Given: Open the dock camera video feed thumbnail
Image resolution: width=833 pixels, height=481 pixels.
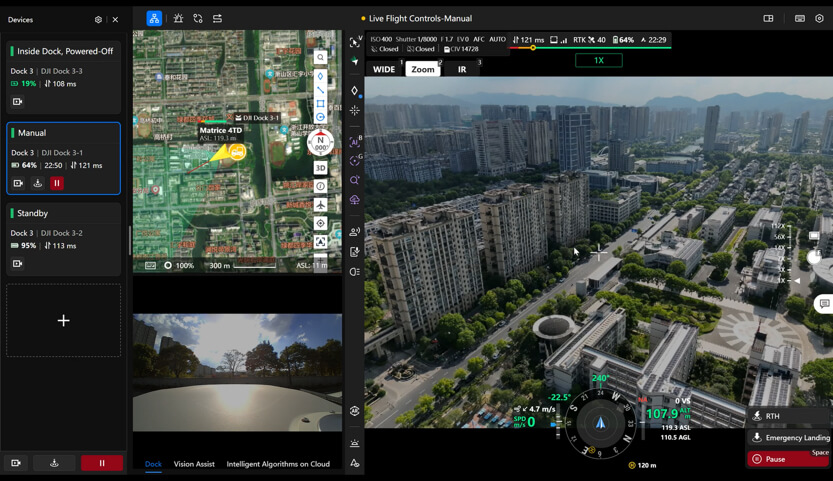Looking at the screenshot, I should click(237, 372).
